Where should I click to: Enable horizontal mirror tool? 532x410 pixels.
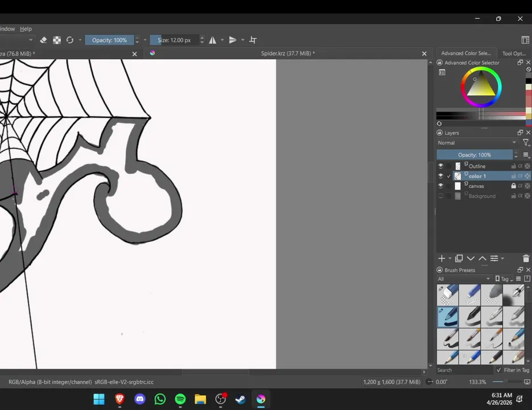click(x=213, y=40)
